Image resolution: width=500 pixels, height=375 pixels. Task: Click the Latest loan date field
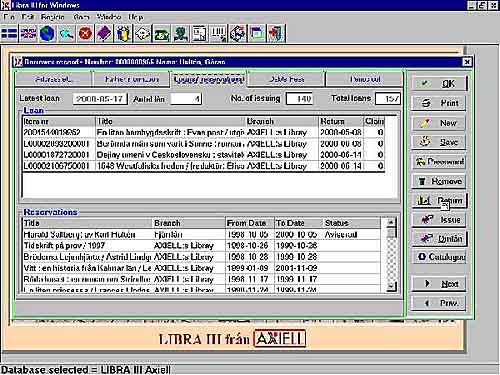100,99
